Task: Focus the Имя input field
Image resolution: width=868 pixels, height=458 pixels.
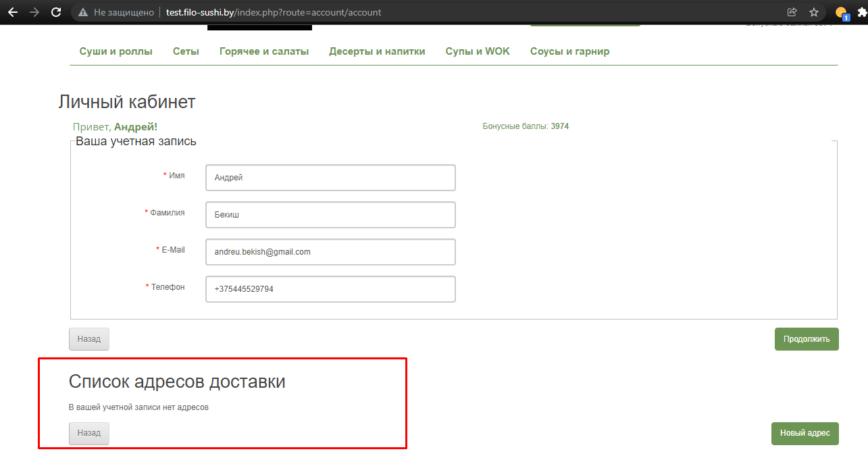Action: tap(330, 178)
